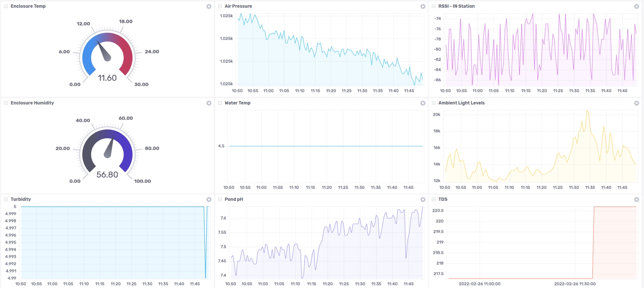644x288 pixels.
Task: Grab the drag handle of TDS cell
Action: [x=434, y=199]
